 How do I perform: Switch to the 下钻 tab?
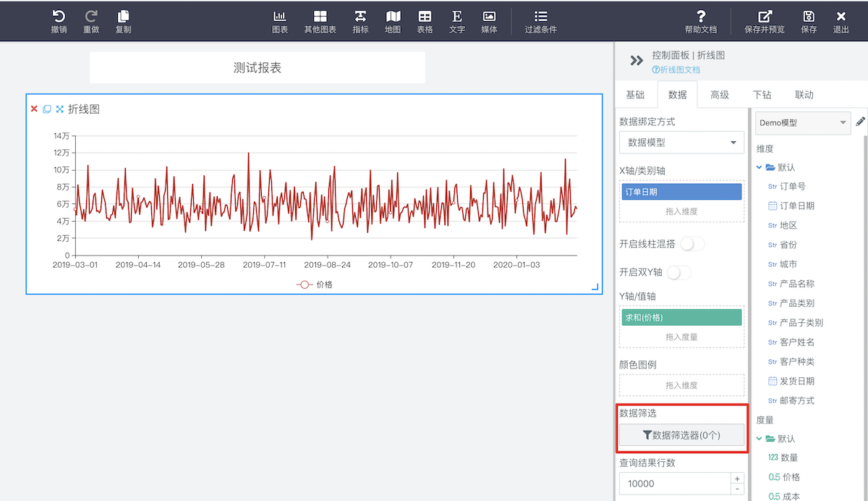[762, 95]
